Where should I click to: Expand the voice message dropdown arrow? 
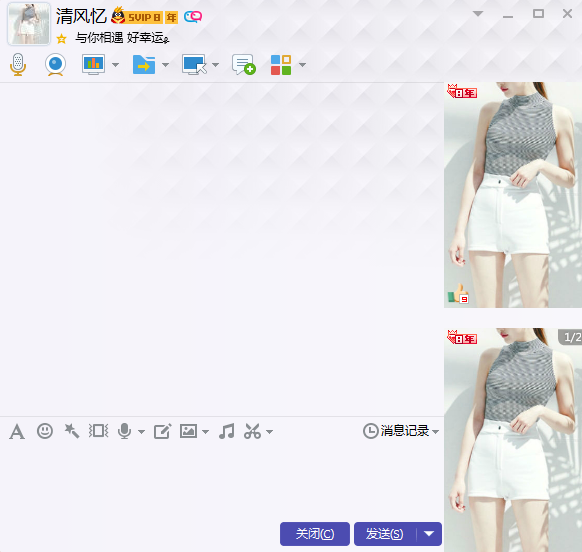[x=141, y=432]
